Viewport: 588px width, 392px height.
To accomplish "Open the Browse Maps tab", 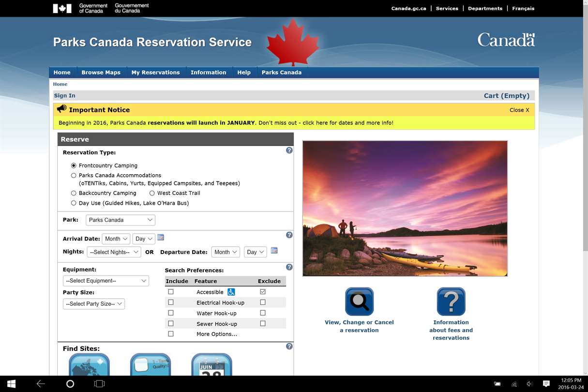I will tap(101, 73).
